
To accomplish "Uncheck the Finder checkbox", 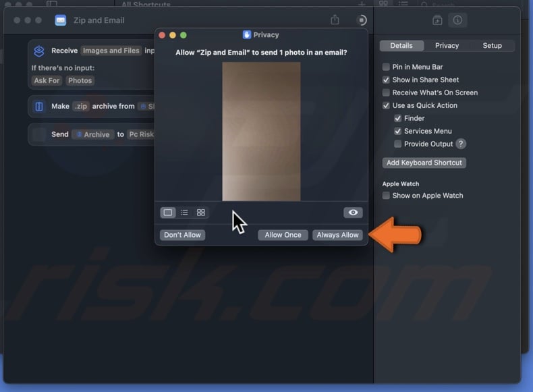I will 397,118.
